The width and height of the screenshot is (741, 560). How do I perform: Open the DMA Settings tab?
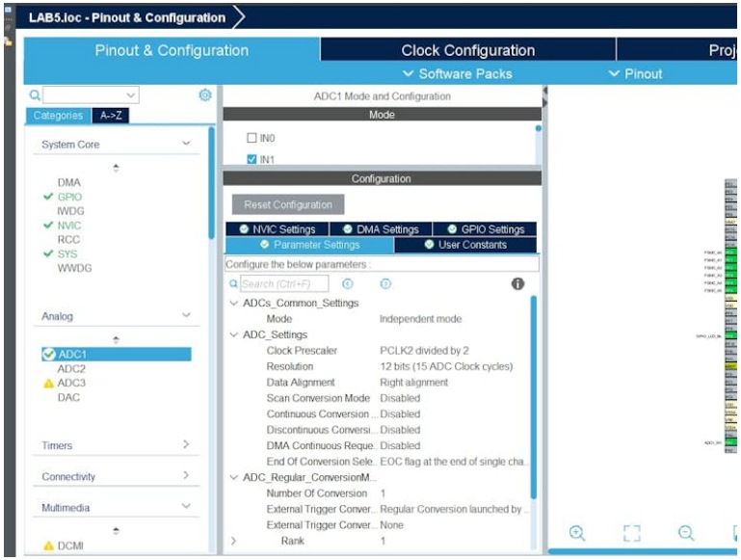pos(381,229)
